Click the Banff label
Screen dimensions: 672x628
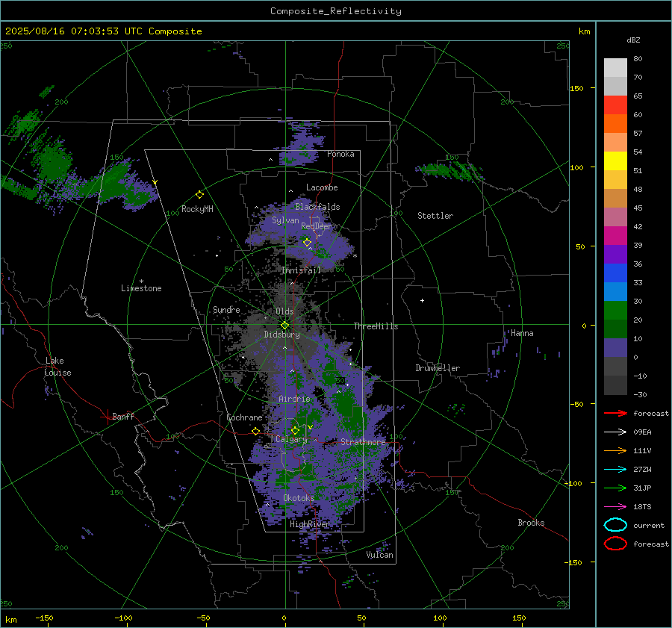(x=123, y=416)
